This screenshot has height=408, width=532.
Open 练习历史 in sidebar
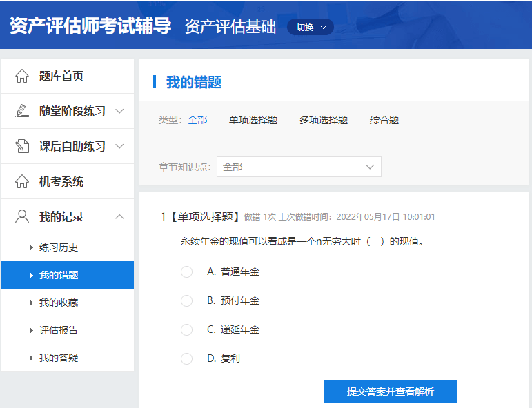[59, 247]
